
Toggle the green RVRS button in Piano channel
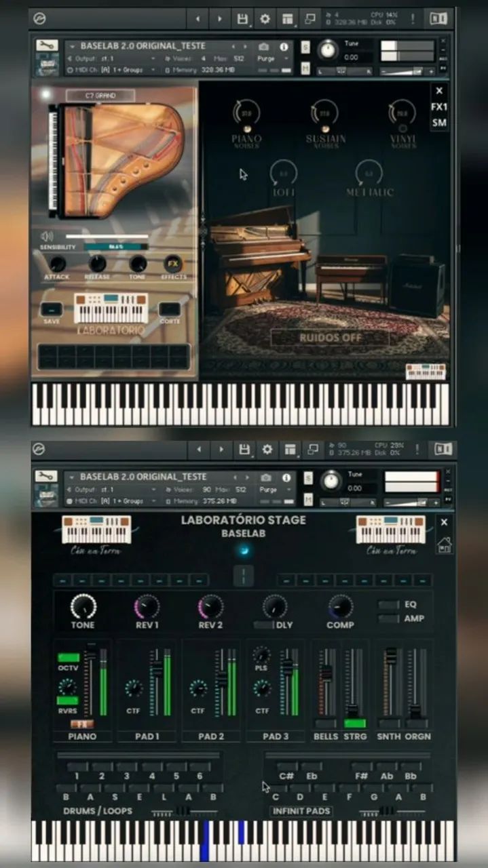pos(68,701)
